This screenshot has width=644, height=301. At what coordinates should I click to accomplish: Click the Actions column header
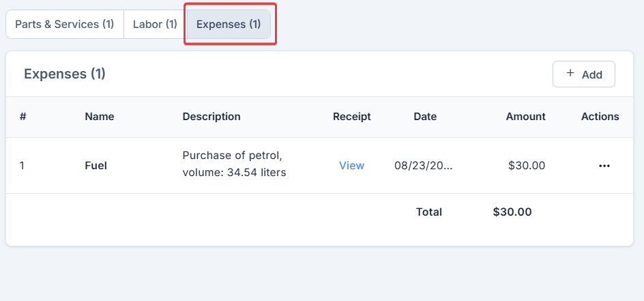pyautogui.click(x=600, y=117)
